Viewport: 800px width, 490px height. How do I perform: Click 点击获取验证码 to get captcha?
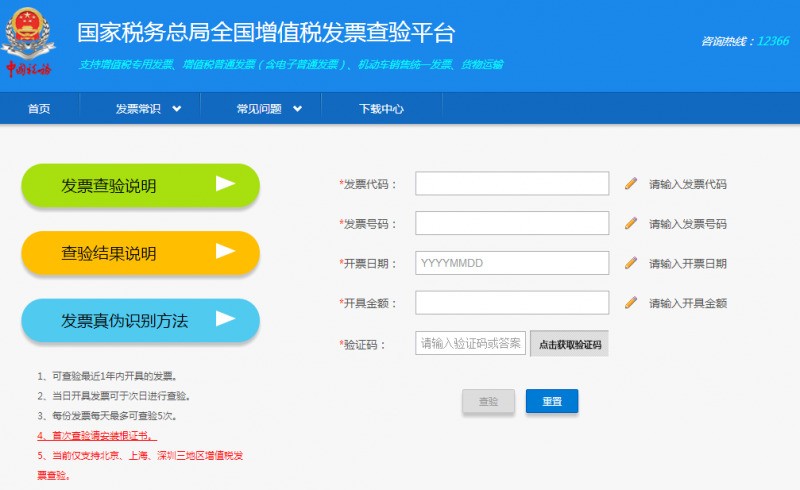569,344
